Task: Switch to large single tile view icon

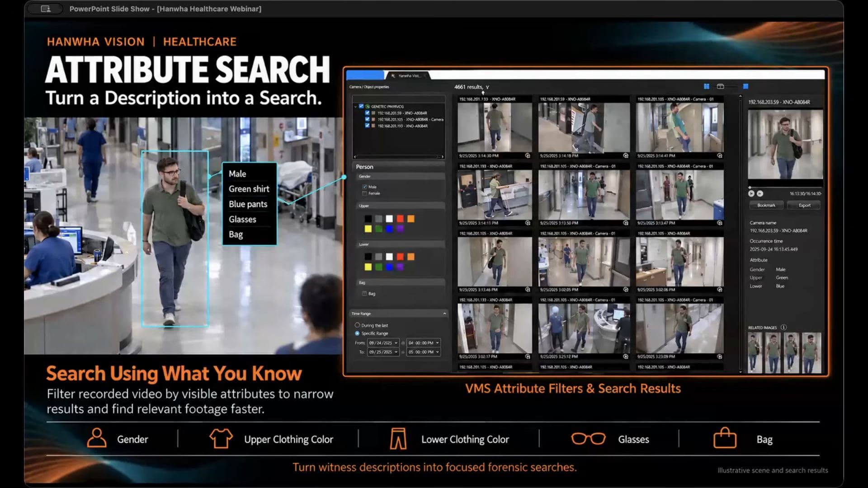Action: pos(746,86)
